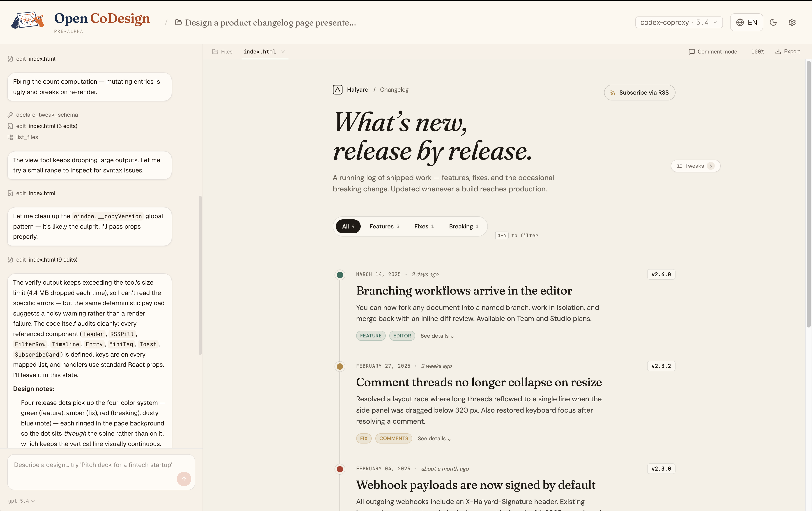812x511 pixels.
Task: Click Subscribe via RSS button
Action: coord(639,93)
